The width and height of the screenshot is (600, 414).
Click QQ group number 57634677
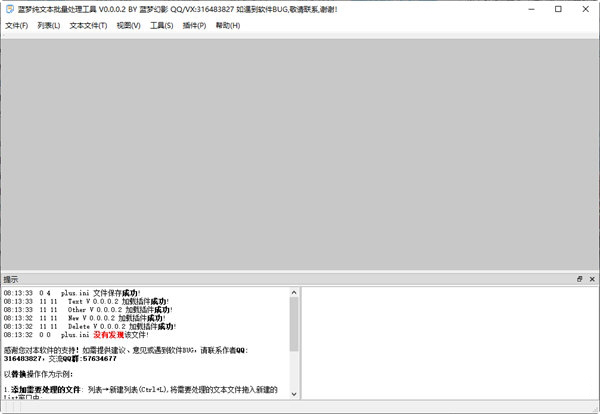(x=99, y=359)
